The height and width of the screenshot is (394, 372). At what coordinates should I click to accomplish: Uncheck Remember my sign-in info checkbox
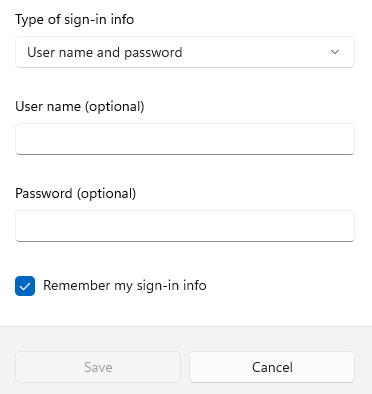click(x=25, y=286)
